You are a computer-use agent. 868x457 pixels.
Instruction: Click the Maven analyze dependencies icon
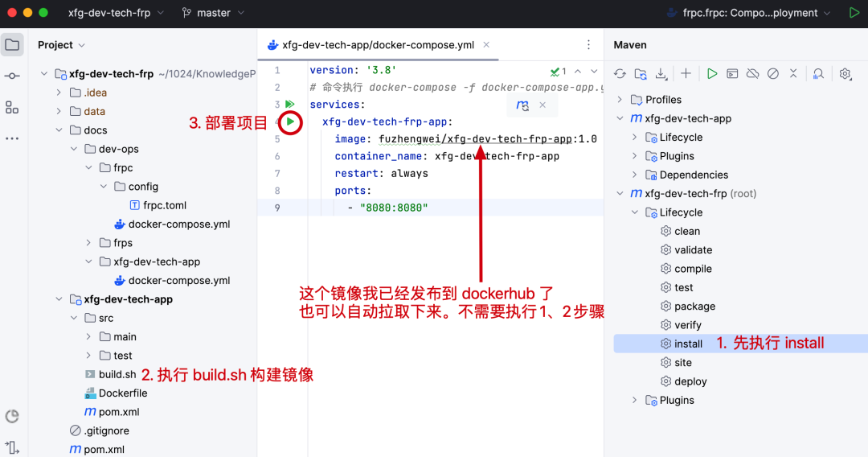click(818, 74)
